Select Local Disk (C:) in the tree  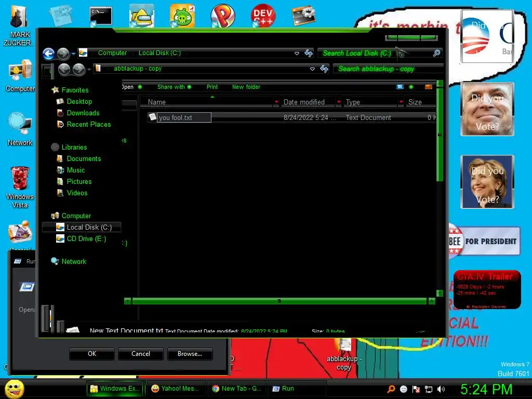click(82, 228)
